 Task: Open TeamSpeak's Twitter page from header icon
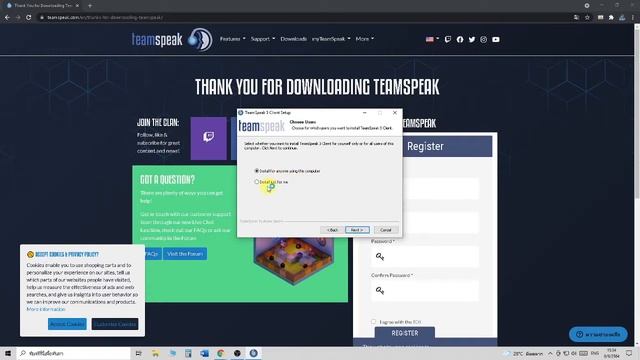(472, 39)
